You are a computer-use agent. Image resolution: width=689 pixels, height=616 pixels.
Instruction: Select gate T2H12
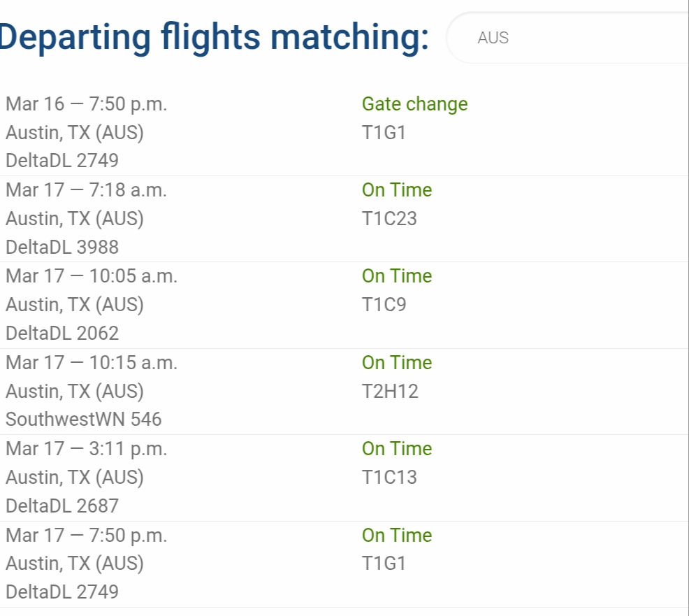point(390,392)
